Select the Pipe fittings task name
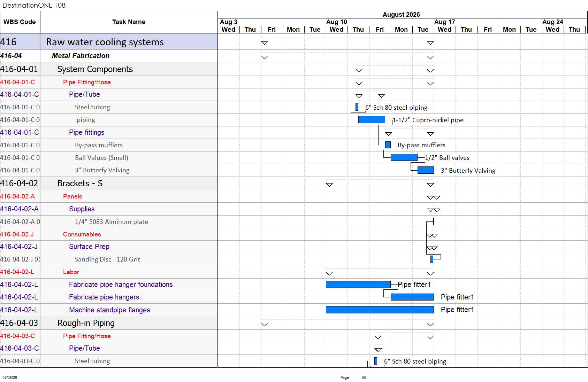 [x=87, y=132]
